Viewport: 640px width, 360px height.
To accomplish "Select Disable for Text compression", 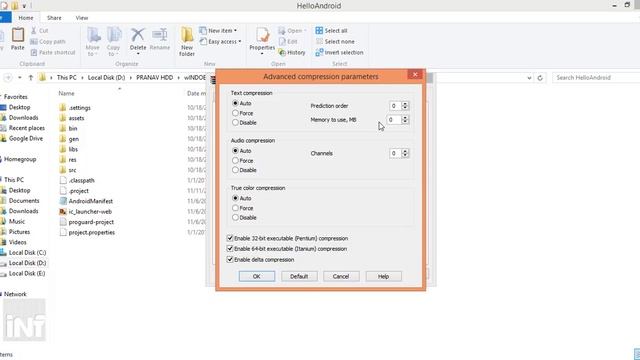I will (x=236, y=122).
